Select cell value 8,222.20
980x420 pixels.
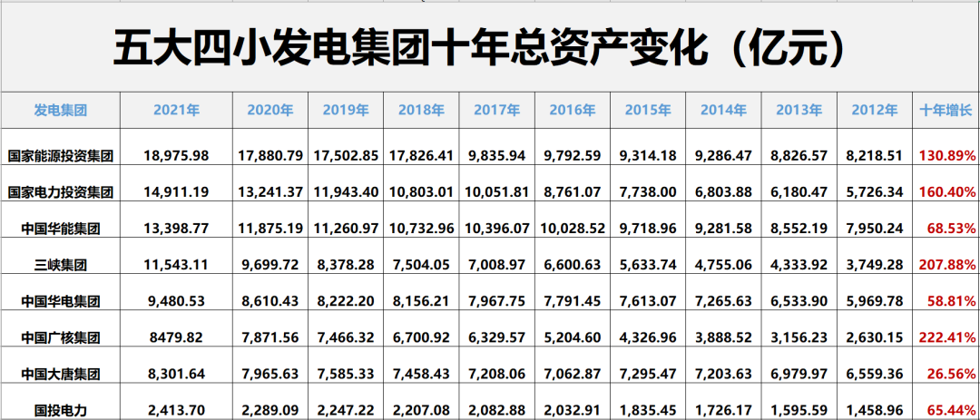[346, 300]
